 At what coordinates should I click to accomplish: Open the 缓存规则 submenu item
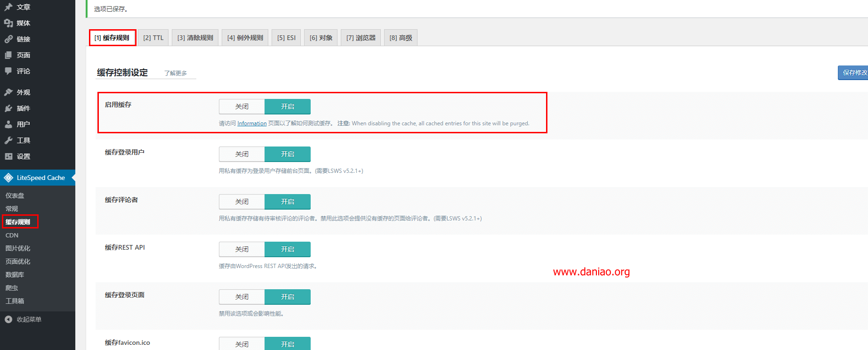(x=18, y=222)
